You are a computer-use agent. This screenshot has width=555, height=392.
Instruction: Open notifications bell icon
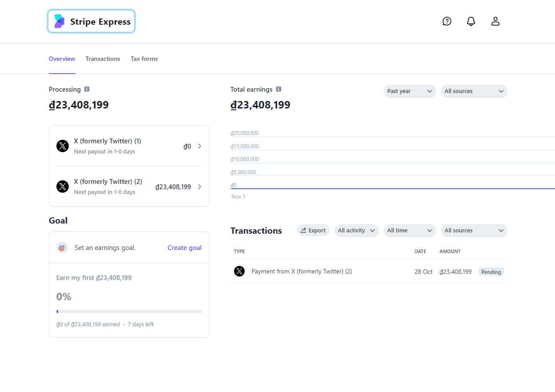[x=471, y=21]
